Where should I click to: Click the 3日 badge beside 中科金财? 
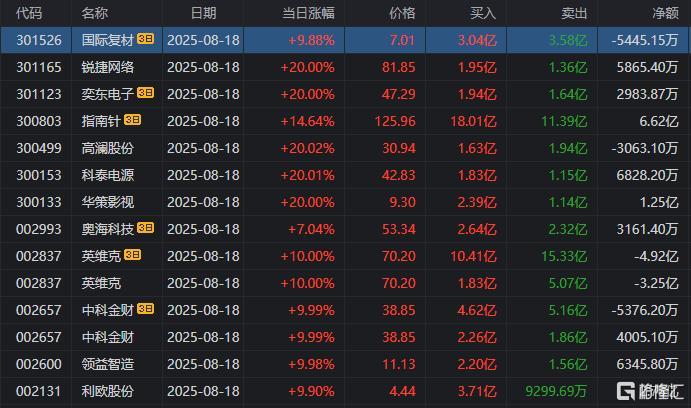click(x=145, y=308)
